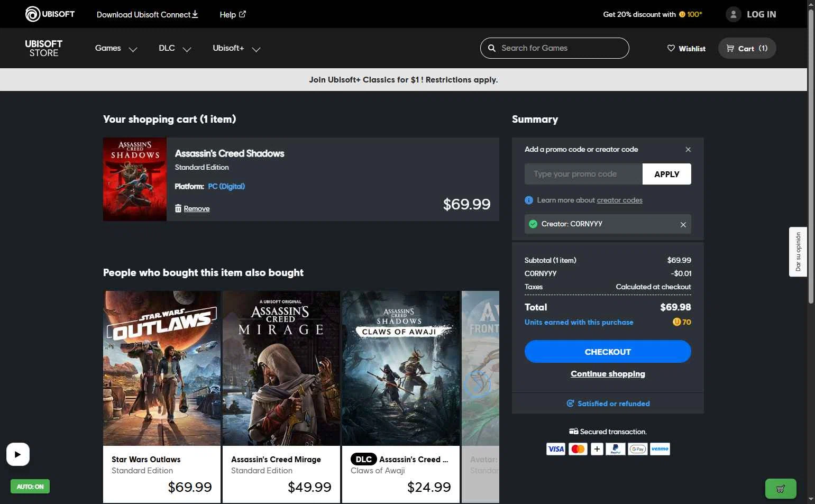Click the page vertical scrollbar thumb
The image size is (815, 504).
click(811, 156)
